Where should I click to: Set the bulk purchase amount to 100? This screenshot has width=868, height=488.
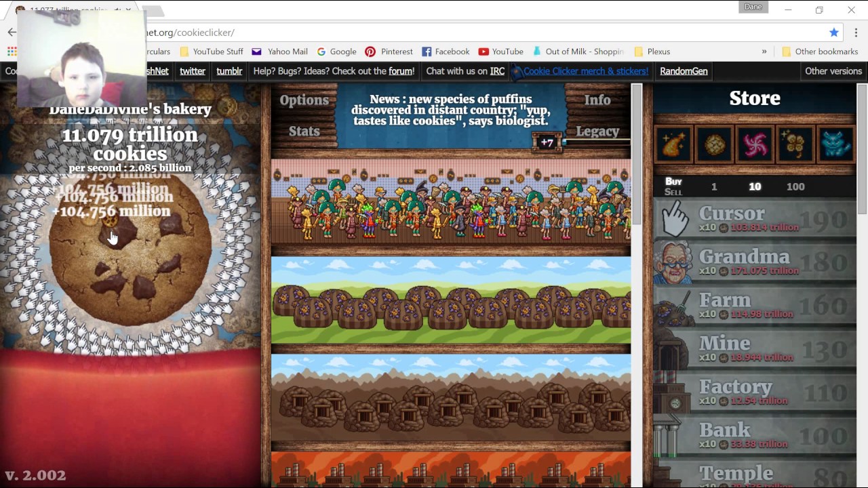click(x=795, y=187)
